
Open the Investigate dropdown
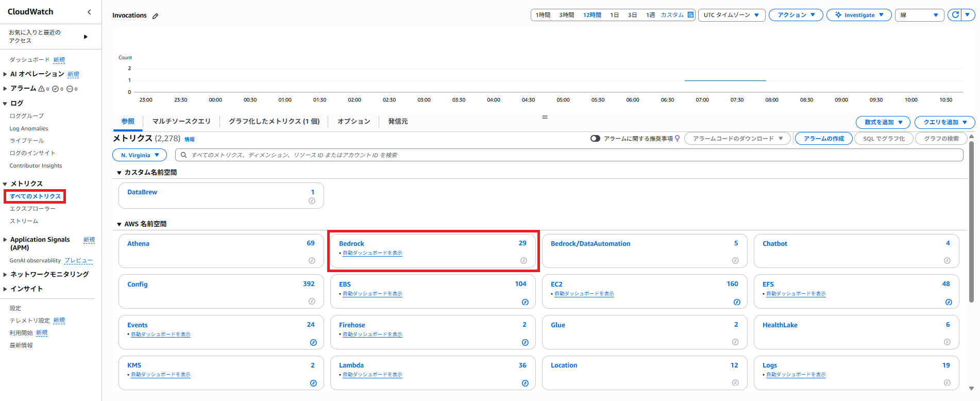click(859, 15)
